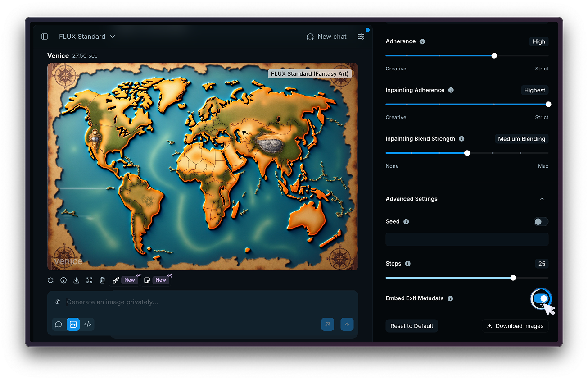588x380 pixels.
Task: Click the 'Venice' sender name
Action: point(58,56)
